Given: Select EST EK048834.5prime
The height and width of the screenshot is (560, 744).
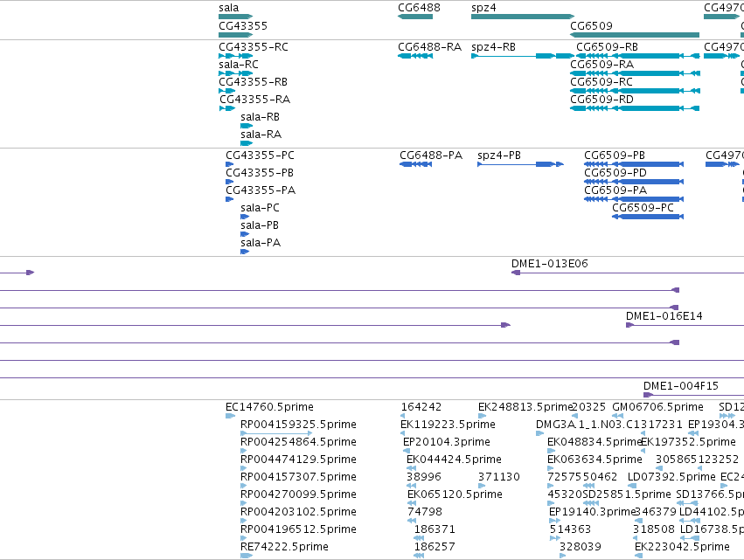Looking at the screenshot, I should tap(551, 451).
